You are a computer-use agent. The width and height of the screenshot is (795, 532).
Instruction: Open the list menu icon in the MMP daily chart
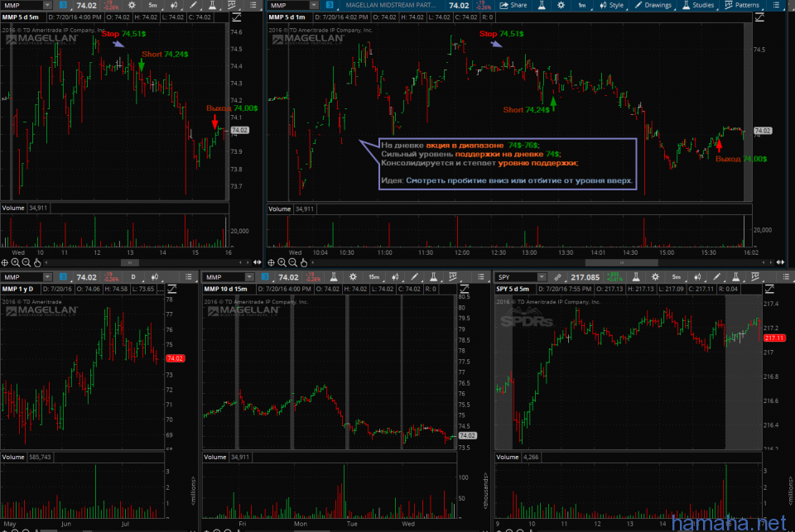click(x=189, y=277)
